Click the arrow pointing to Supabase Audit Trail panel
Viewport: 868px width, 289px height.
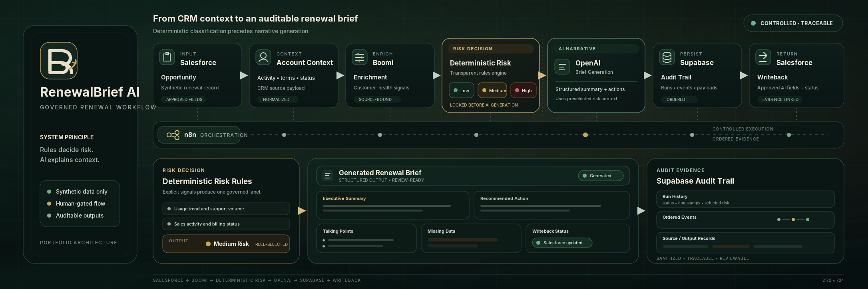641,211
